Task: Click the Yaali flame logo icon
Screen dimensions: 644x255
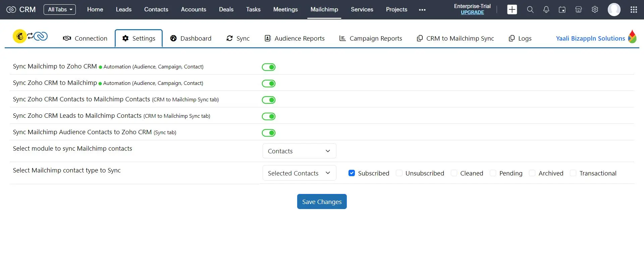Action: [632, 37]
